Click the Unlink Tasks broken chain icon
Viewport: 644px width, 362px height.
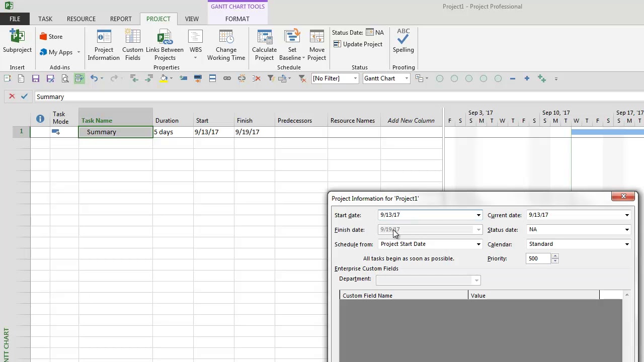(242, 78)
